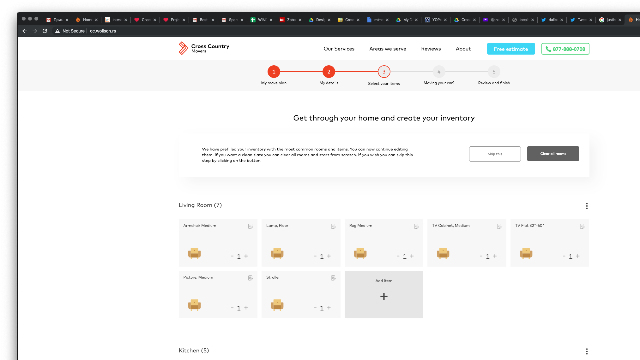Increase Lamp Floor quantity with plus
This screenshot has width=640, height=360.
pos(329,256)
